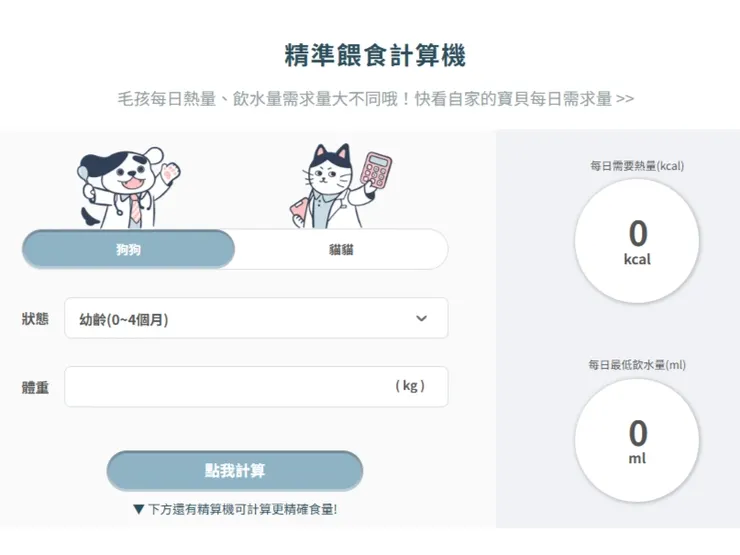Click the dog's striped necktie
This screenshot has height=555, width=740.
[135, 209]
